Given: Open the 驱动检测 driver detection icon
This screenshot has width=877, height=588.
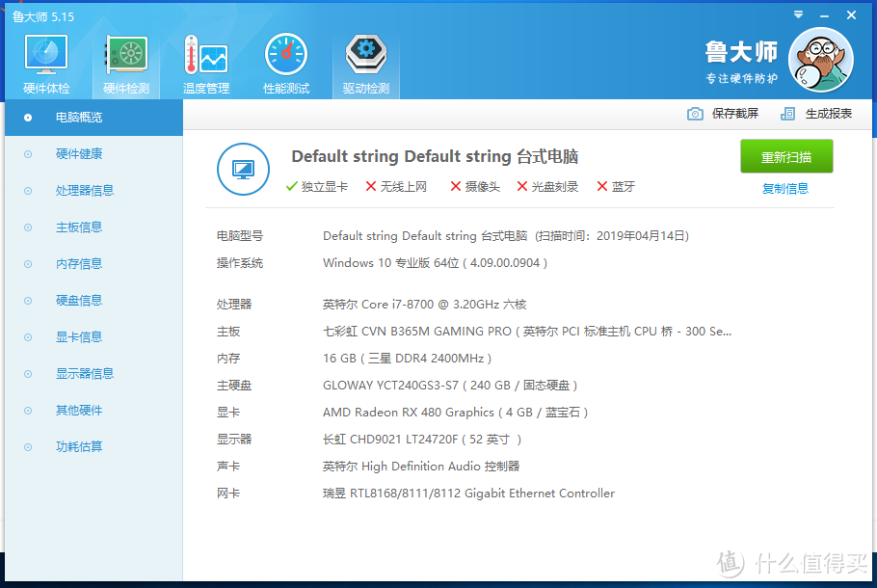Looking at the screenshot, I should click(366, 65).
